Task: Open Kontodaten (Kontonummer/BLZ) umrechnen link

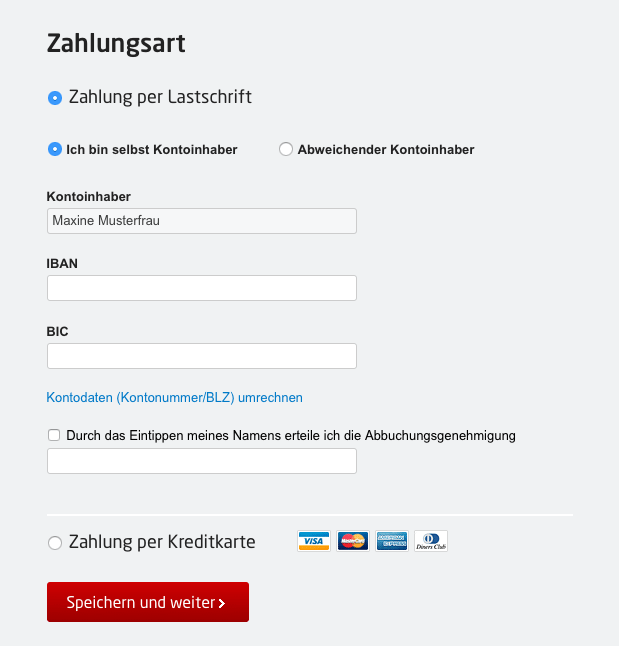Action: 174,397
